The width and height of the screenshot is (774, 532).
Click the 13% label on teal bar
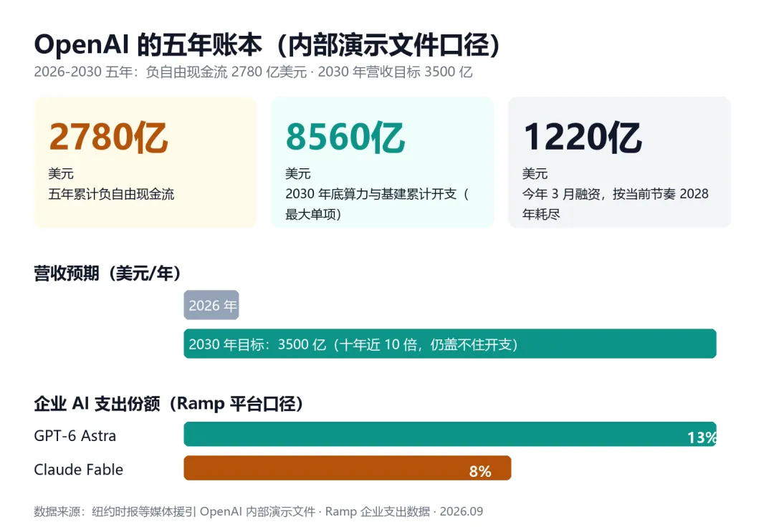pyautogui.click(x=702, y=437)
